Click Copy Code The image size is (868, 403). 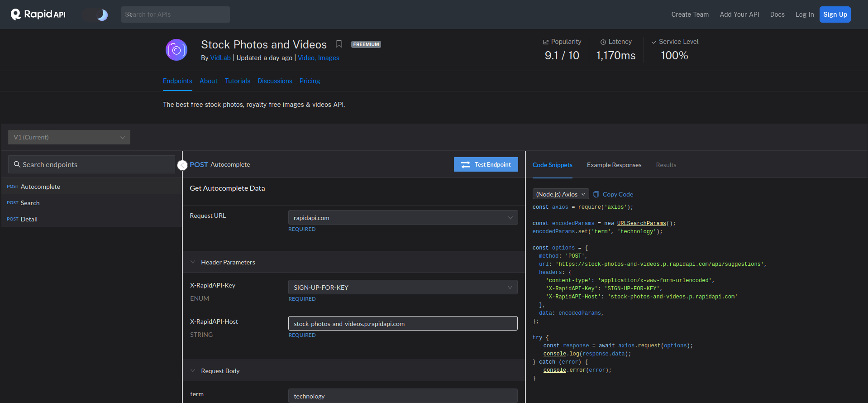(x=618, y=194)
